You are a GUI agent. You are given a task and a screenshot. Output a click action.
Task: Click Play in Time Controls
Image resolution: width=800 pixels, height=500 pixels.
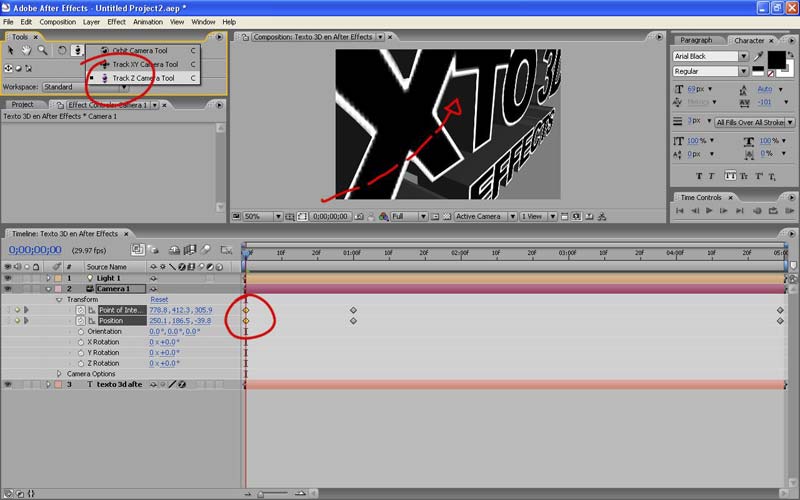coord(709,210)
